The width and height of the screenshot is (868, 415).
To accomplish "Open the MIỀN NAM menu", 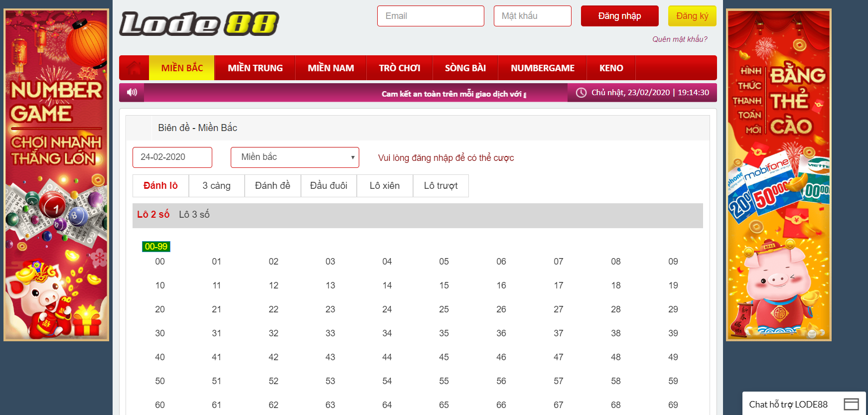I will click(331, 68).
